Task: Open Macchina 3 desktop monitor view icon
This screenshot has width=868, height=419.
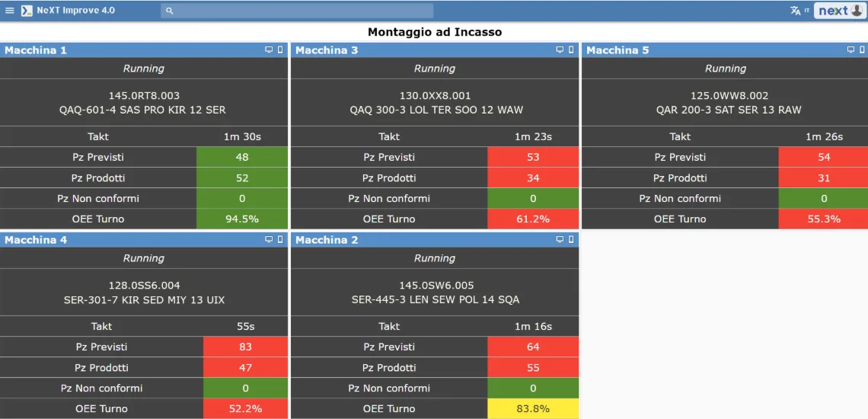Action: (x=560, y=50)
